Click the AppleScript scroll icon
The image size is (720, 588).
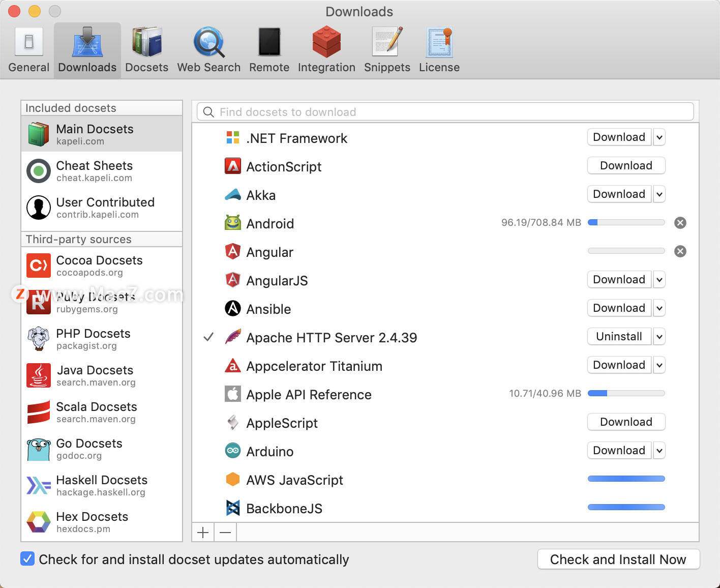pyautogui.click(x=233, y=422)
